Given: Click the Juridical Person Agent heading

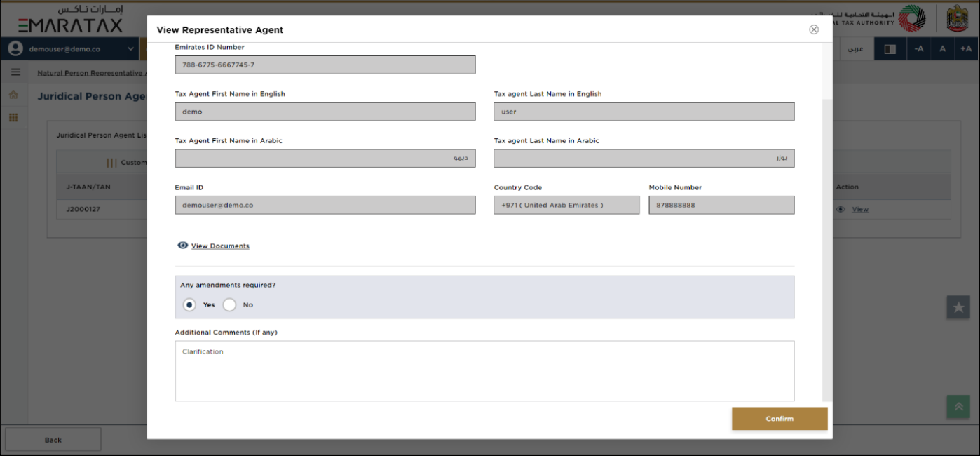Looking at the screenshot, I should (92, 97).
